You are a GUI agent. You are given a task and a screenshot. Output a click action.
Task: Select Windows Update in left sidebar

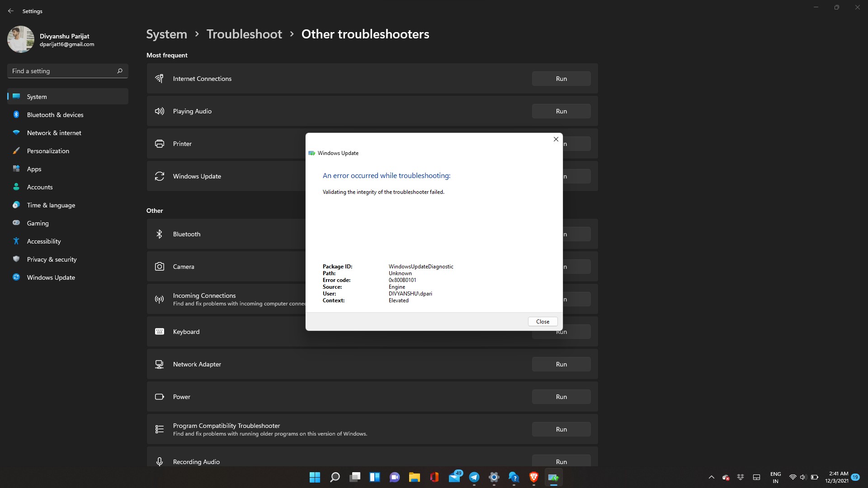[50, 277]
